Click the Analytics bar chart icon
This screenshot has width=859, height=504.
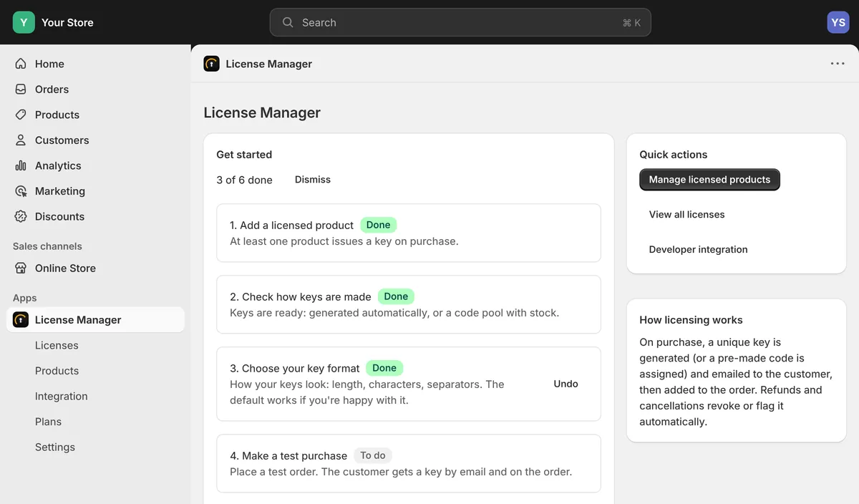(21, 165)
